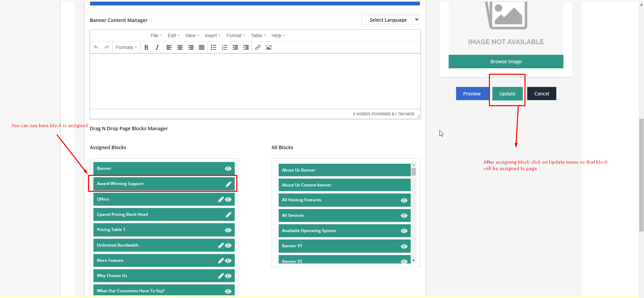The image size is (644, 298).
Task: Insert a bullet list
Action: click(x=213, y=48)
